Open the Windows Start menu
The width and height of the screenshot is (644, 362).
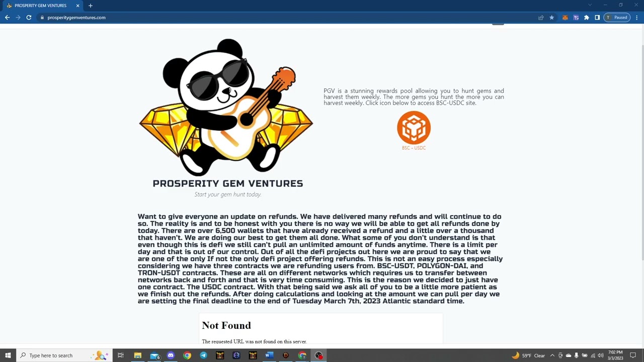coord(8,355)
